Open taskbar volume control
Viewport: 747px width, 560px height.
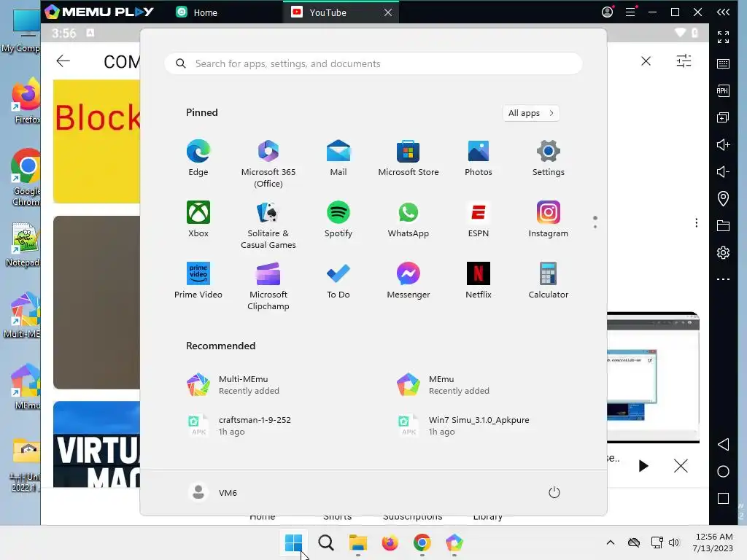[x=673, y=542]
